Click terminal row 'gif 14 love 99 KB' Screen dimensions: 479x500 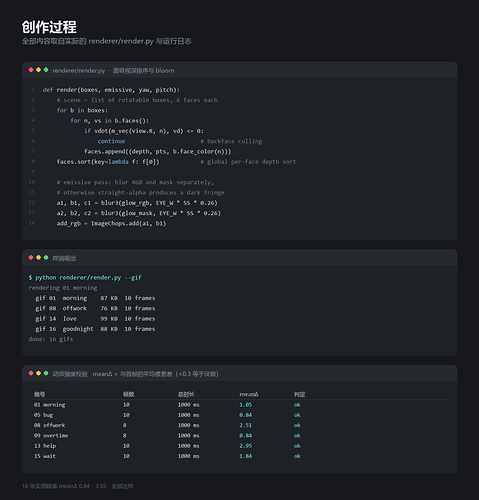pyautogui.click(x=95, y=319)
